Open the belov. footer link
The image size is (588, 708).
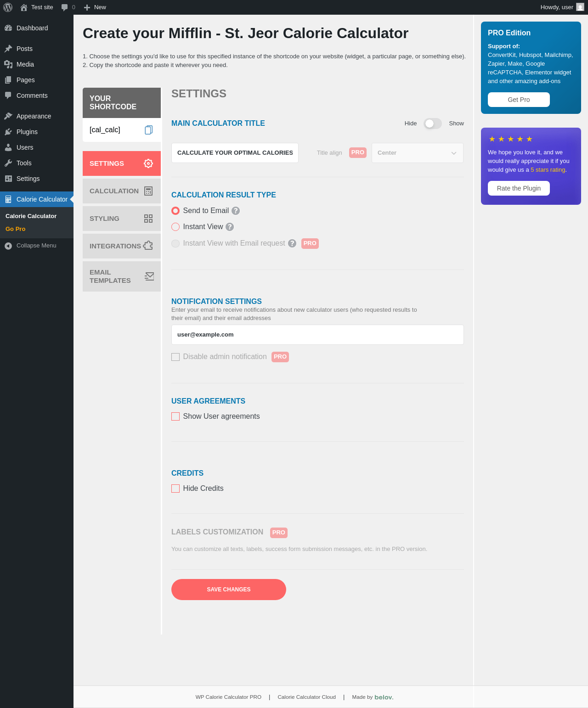(384, 697)
